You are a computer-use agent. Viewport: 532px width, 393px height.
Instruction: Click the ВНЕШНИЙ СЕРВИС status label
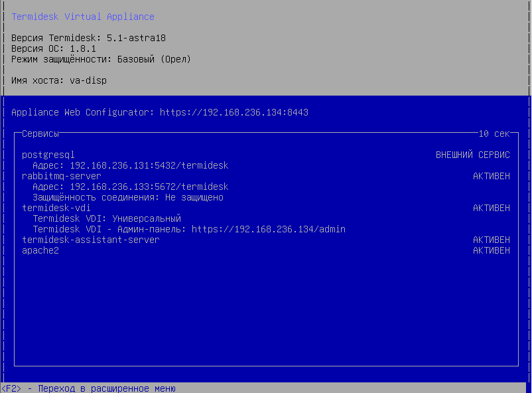tap(472, 155)
